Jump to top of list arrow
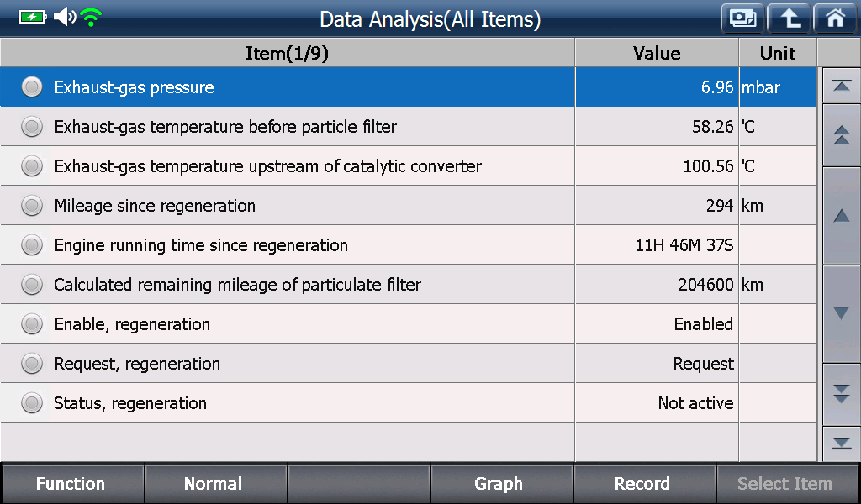The height and width of the screenshot is (504, 861). click(x=841, y=86)
